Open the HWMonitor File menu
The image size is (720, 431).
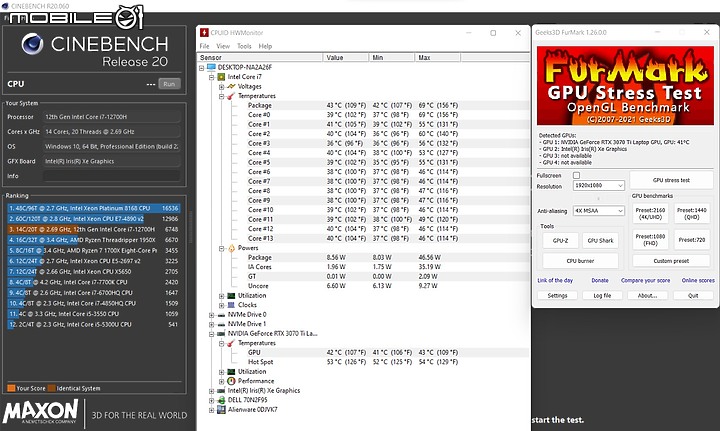(x=204, y=46)
